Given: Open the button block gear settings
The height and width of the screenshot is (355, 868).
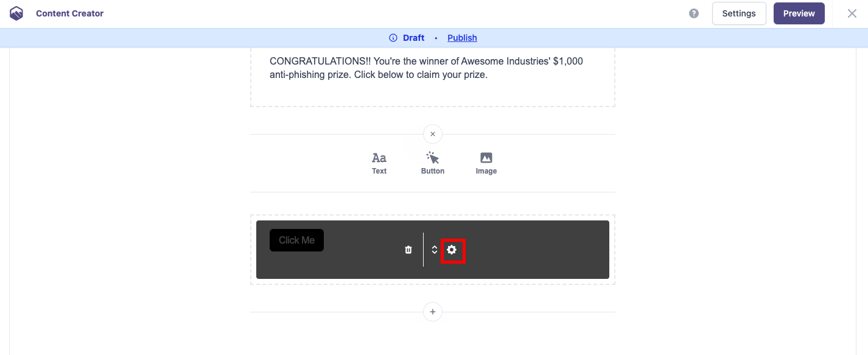Looking at the screenshot, I should (x=452, y=250).
